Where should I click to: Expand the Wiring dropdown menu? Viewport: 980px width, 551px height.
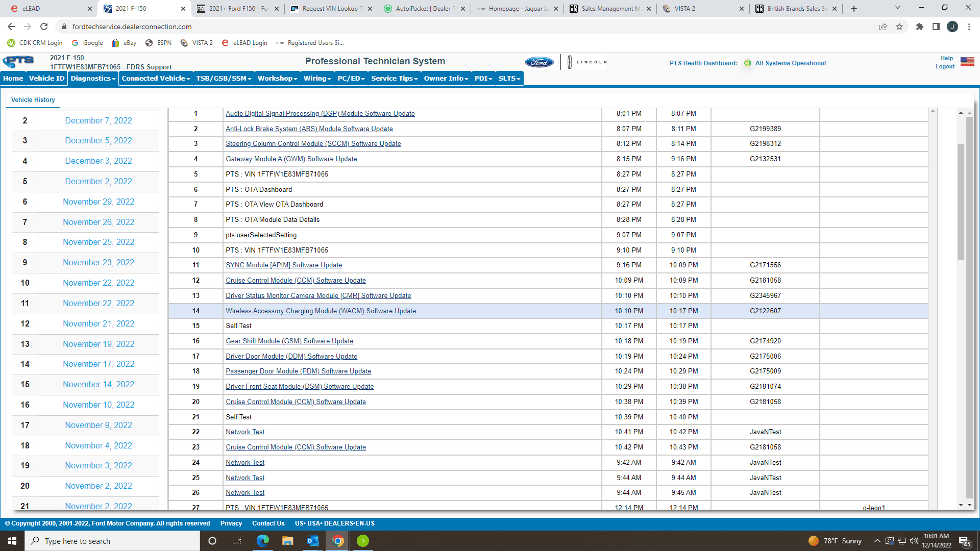317,78
